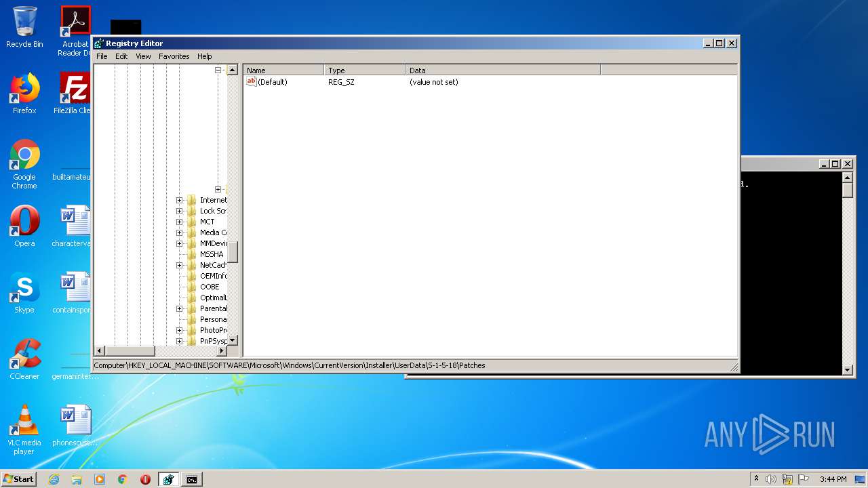Expand the MMDevices key node

tap(179, 243)
